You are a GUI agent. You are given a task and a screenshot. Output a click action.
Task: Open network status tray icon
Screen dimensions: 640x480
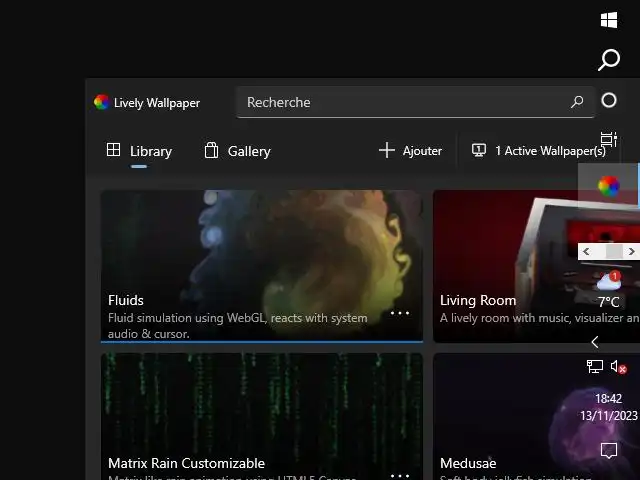[x=595, y=366]
